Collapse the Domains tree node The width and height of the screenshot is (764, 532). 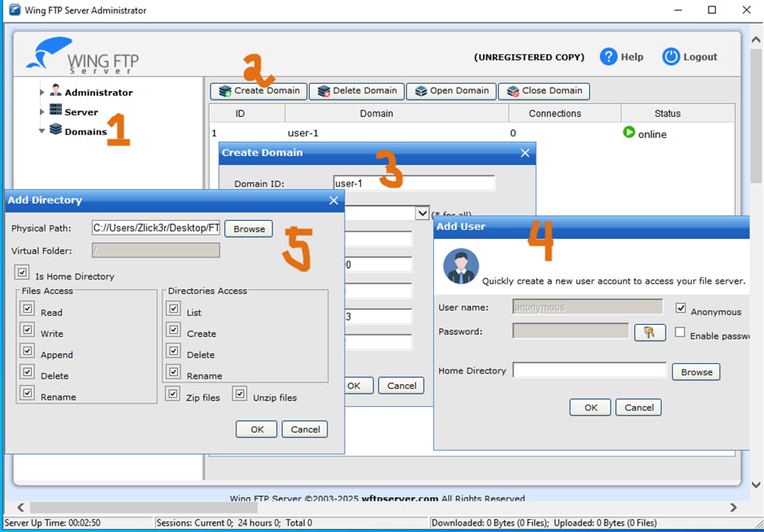pyautogui.click(x=42, y=131)
